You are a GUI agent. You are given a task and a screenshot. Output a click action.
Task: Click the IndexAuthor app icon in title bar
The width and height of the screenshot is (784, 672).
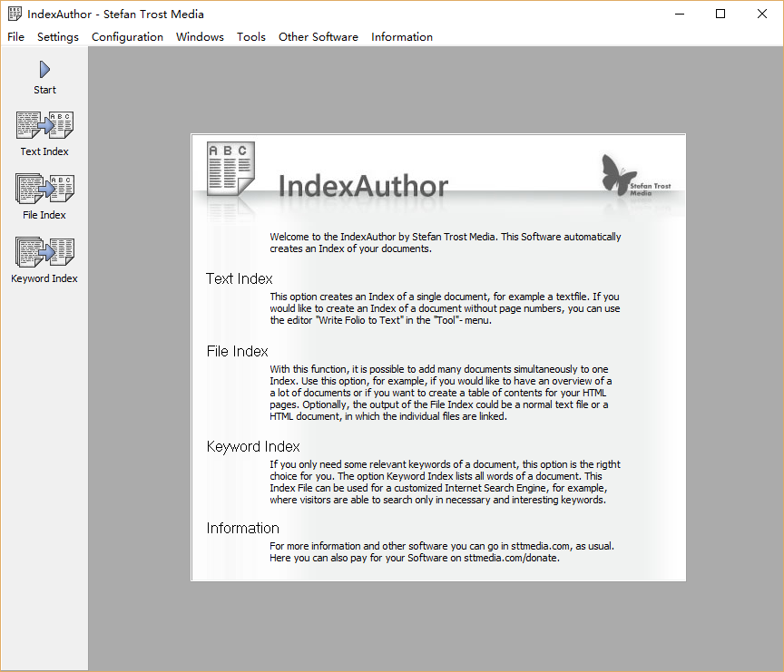click(15, 14)
